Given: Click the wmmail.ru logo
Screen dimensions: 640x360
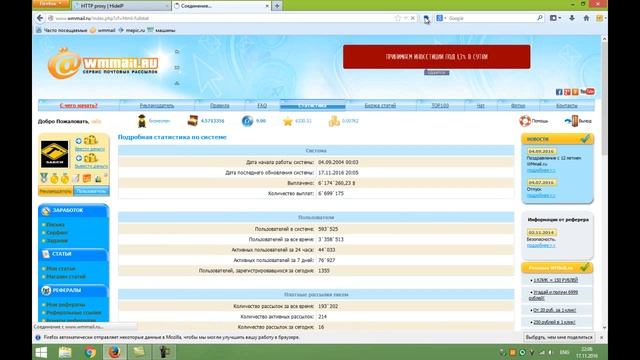Looking at the screenshot, I should pyautogui.click(x=103, y=64).
